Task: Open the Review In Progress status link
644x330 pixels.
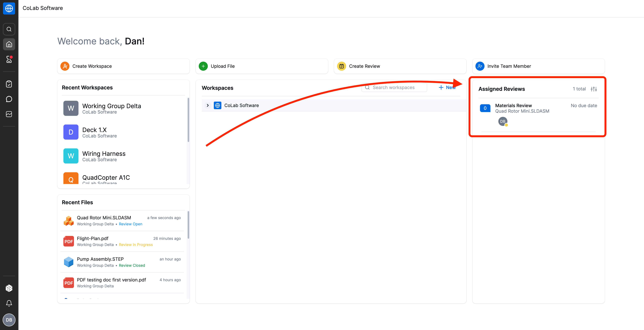Action: (x=136, y=245)
